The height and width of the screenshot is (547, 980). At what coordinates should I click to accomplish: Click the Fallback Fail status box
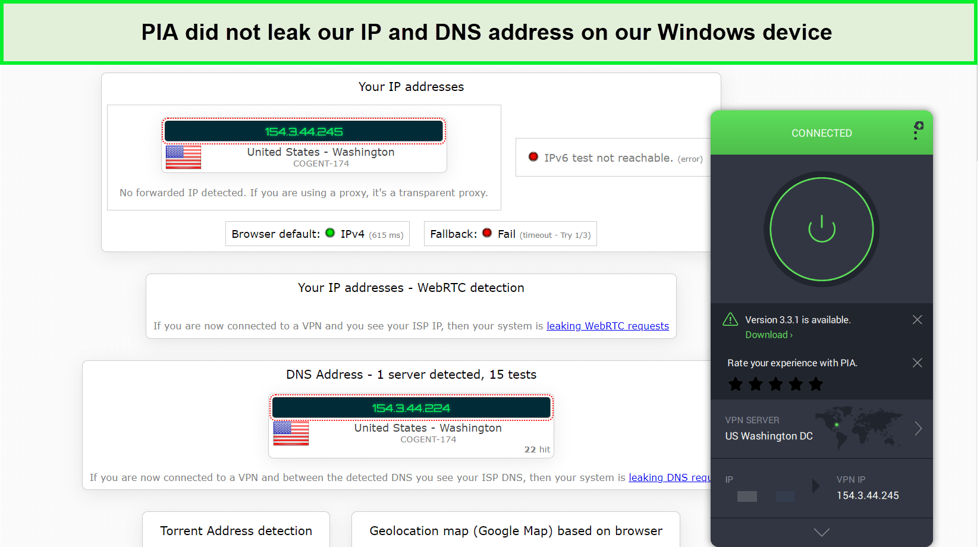pos(510,234)
